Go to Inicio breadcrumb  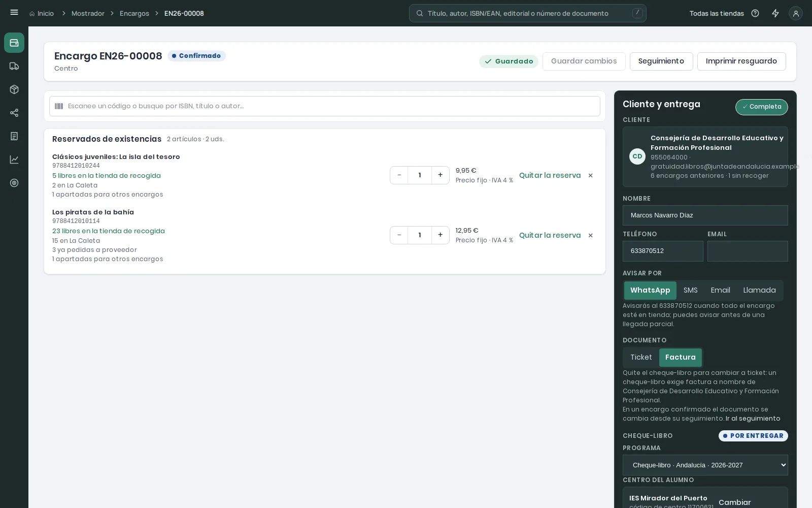click(42, 13)
